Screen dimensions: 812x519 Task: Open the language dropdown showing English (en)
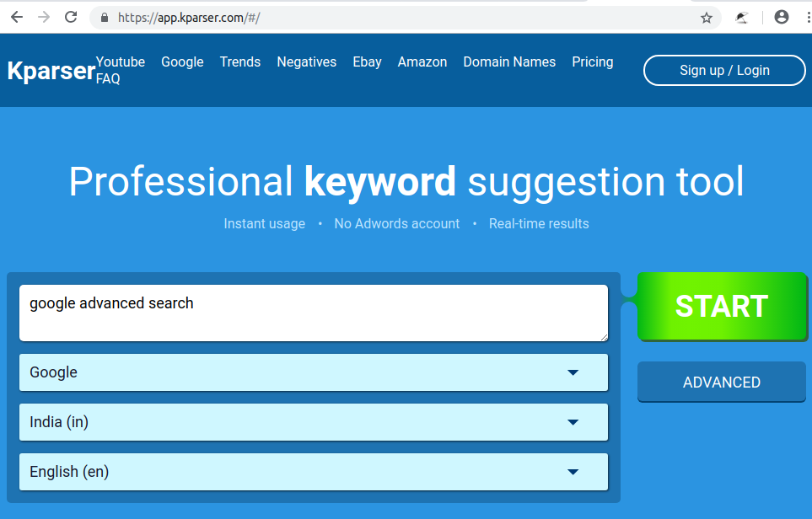[313, 471]
